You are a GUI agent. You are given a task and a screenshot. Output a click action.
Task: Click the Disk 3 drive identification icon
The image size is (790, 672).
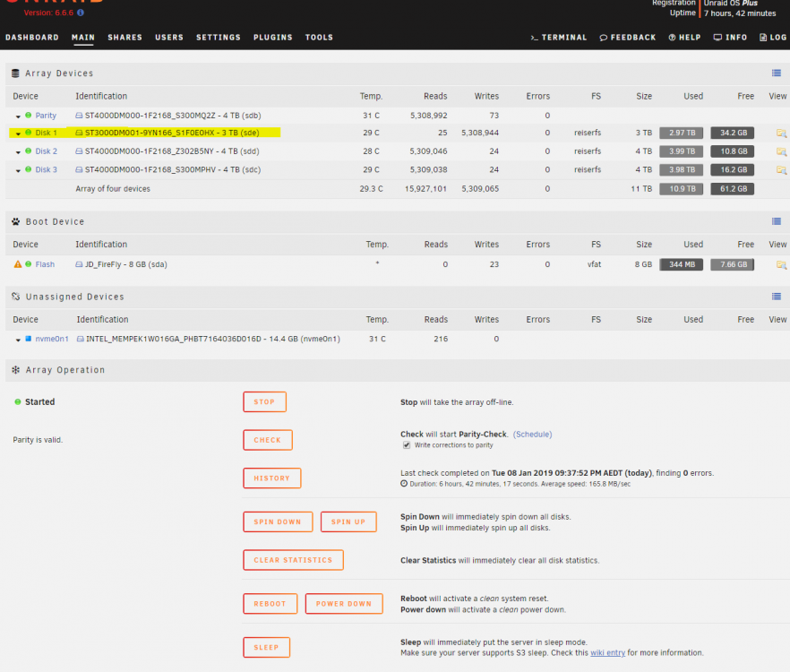pyautogui.click(x=79, y=169)
